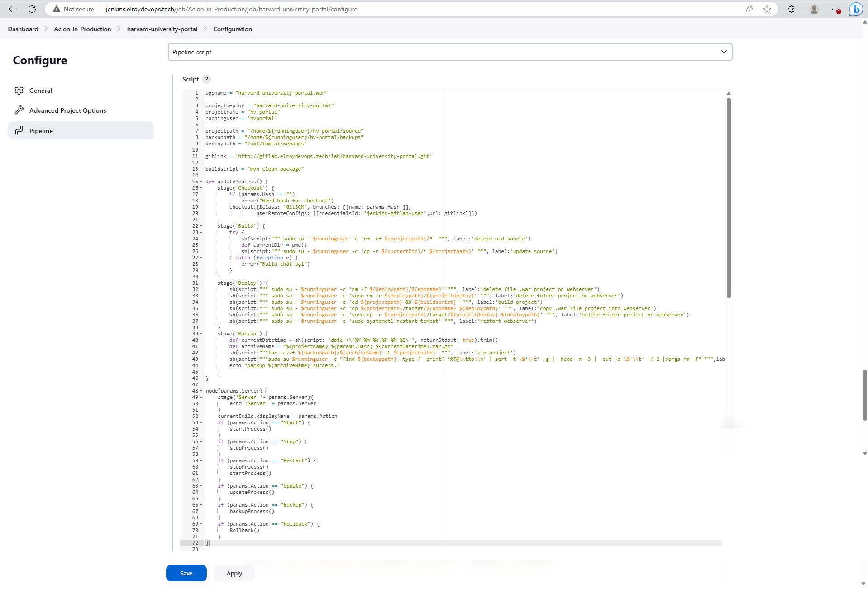868x594 pixels.
Task: Select the Pipeline section in the sidebar
Action: tap(81, 130)
